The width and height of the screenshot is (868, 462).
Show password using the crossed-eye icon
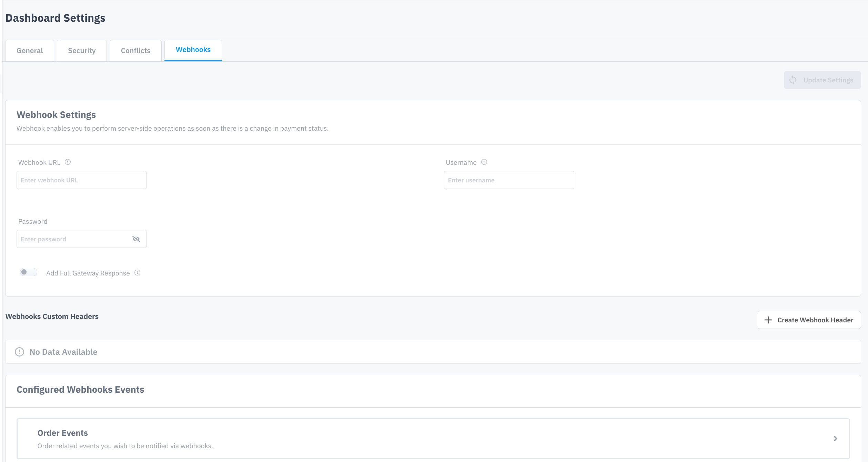point(136,239)
